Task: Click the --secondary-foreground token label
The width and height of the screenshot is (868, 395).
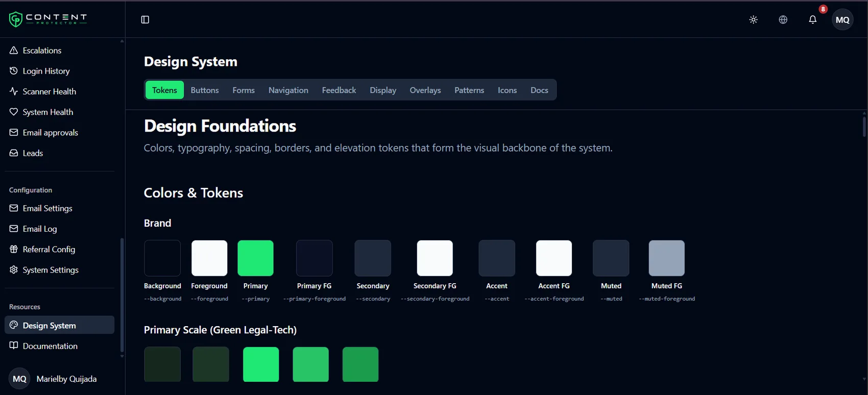Action: [435, 299]
